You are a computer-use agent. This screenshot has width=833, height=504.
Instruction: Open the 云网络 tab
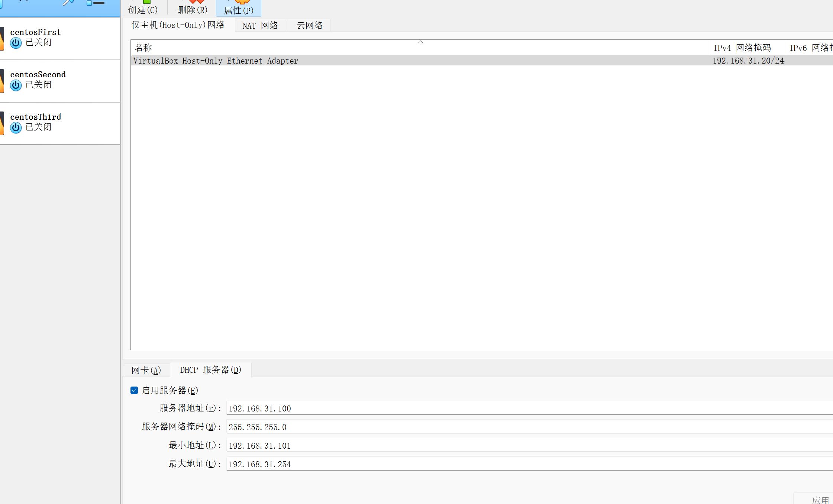point(309,26)
